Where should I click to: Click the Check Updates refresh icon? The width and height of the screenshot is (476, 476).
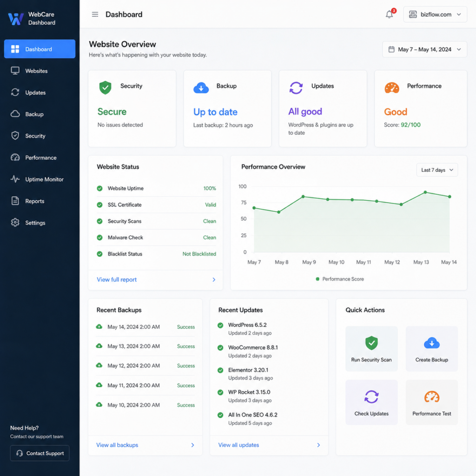click(371, 397)
